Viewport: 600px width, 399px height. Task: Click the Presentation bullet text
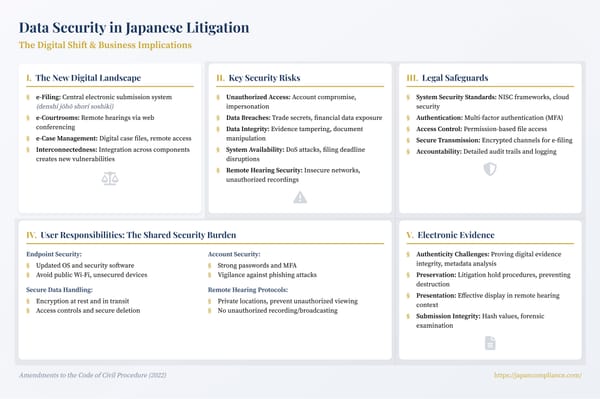488,300
